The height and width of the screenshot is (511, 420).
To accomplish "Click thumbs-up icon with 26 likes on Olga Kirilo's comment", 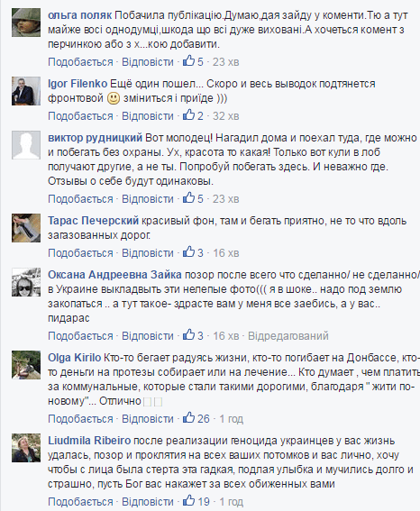I will tap(188, 417).
